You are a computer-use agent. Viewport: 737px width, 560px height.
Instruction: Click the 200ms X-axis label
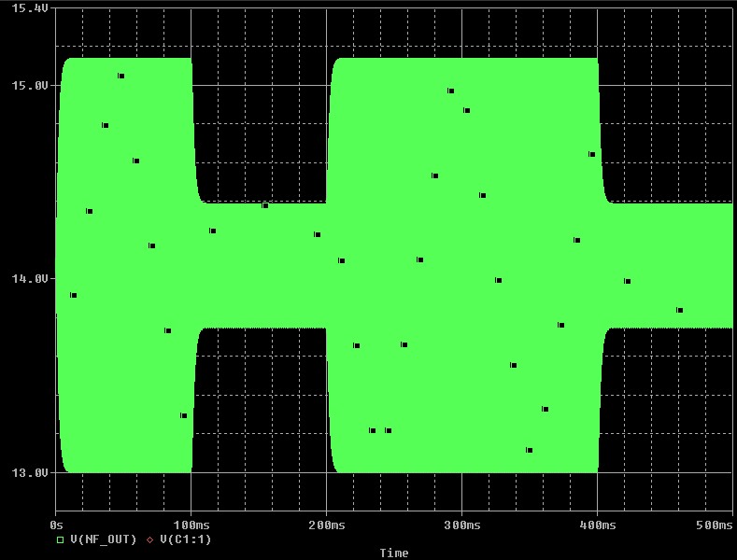[x=327, y=525]
